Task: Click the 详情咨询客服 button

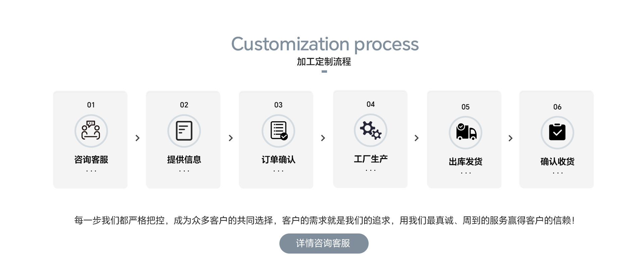Action: [x=324, y=244]
